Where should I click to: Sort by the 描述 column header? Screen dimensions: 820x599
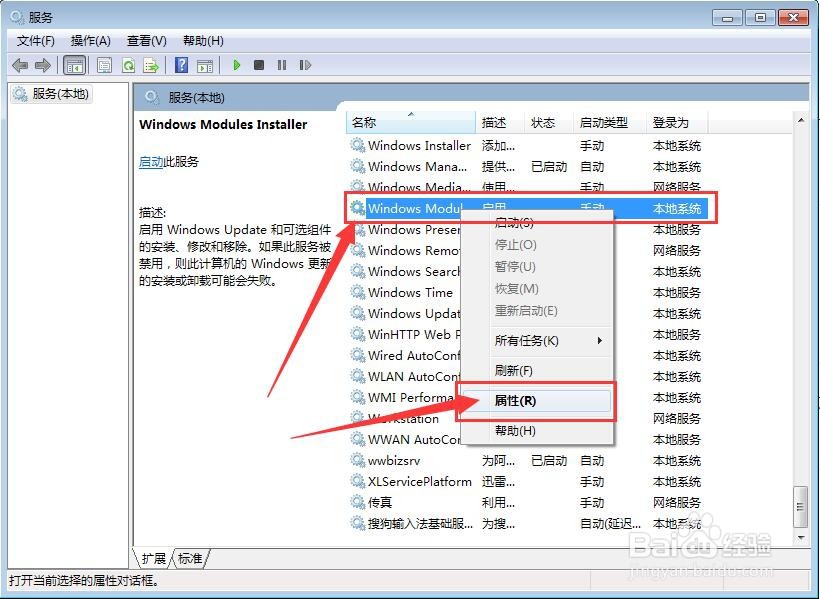(x=500, y=122)
